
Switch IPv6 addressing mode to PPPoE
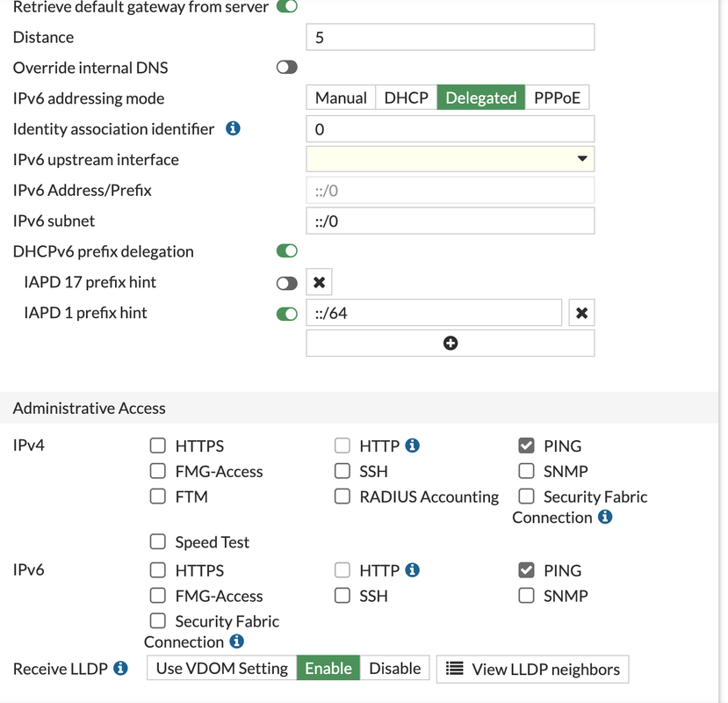[557, 98]
